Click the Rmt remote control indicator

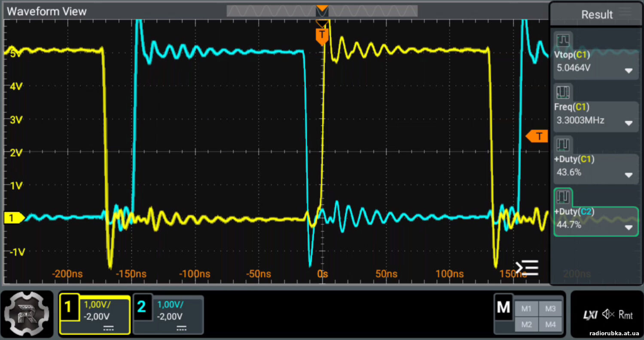click(626, 315)
